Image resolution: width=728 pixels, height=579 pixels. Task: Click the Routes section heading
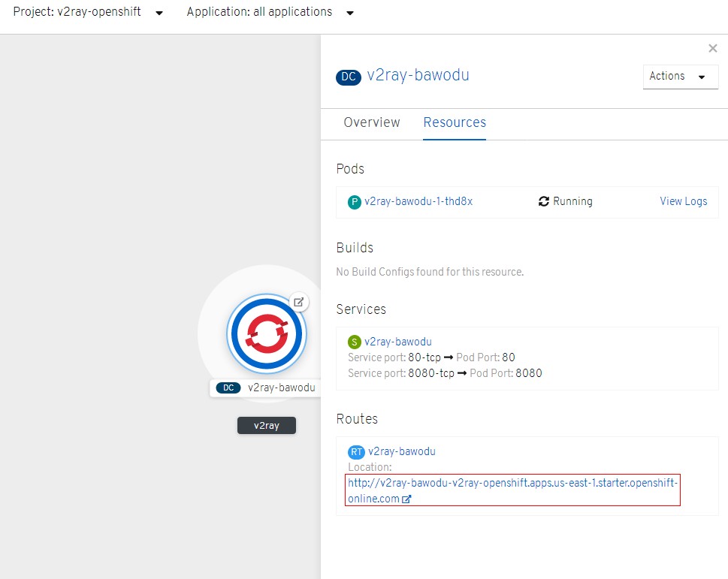(357, 419)
